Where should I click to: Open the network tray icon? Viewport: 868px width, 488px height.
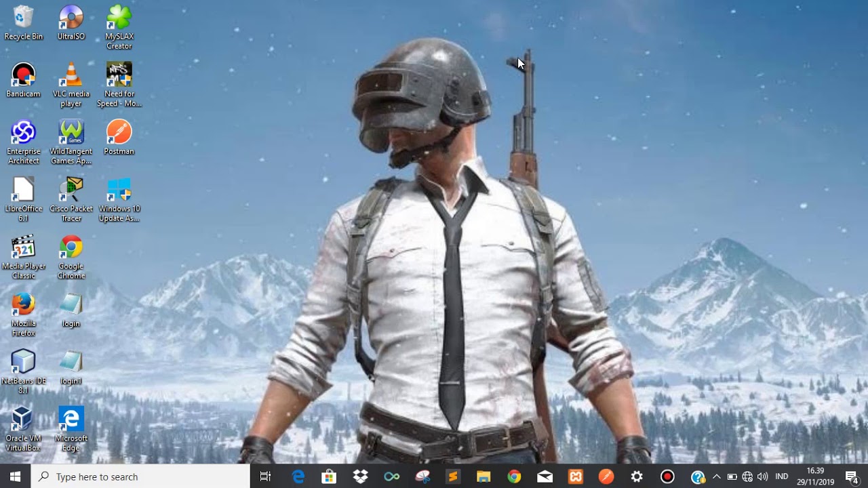point(747,476)
